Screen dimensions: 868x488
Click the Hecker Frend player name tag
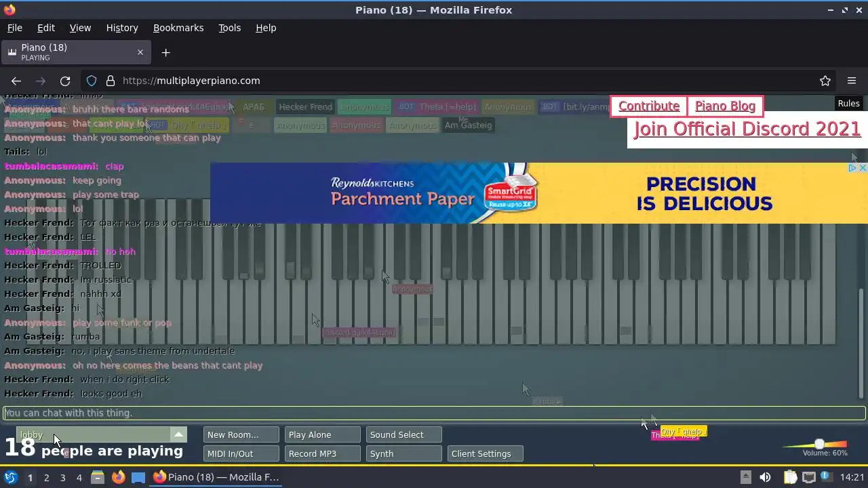pos(305,107)
